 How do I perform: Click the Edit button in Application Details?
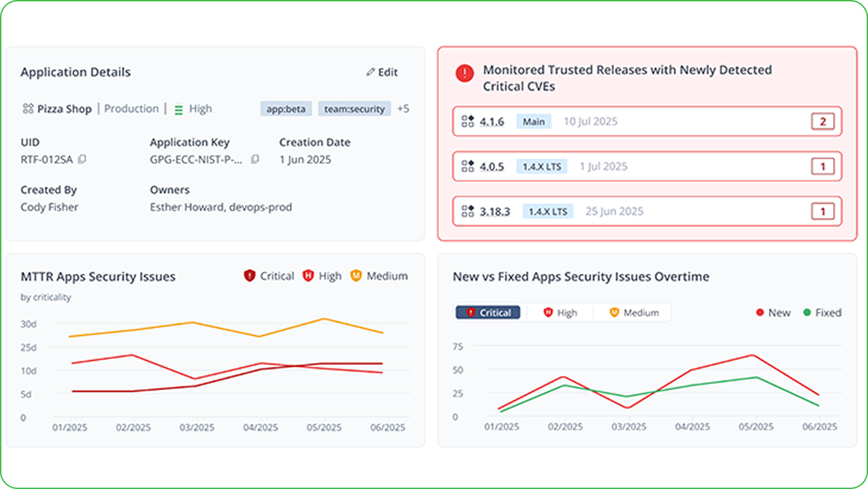tap(382, 72)
